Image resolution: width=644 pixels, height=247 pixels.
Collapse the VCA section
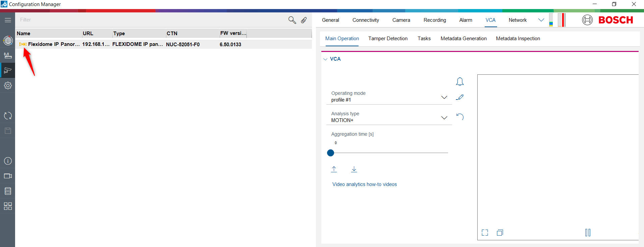[325, 59]
